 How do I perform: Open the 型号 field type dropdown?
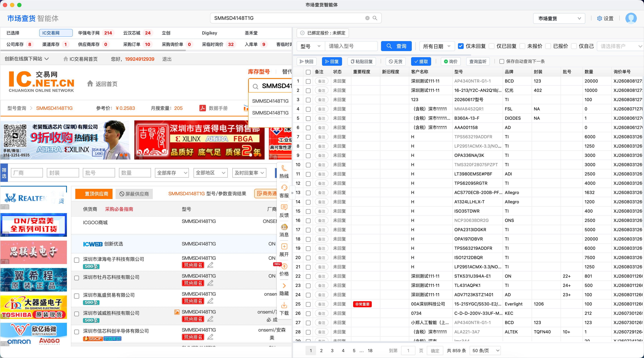pyautogui.click(x=311, y=46)
